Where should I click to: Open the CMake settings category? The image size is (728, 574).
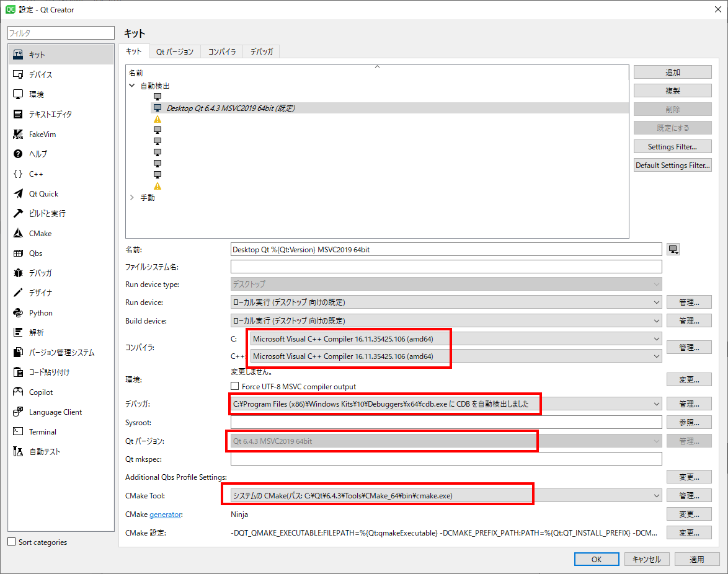pyautogui.click(x=61, y=234)
